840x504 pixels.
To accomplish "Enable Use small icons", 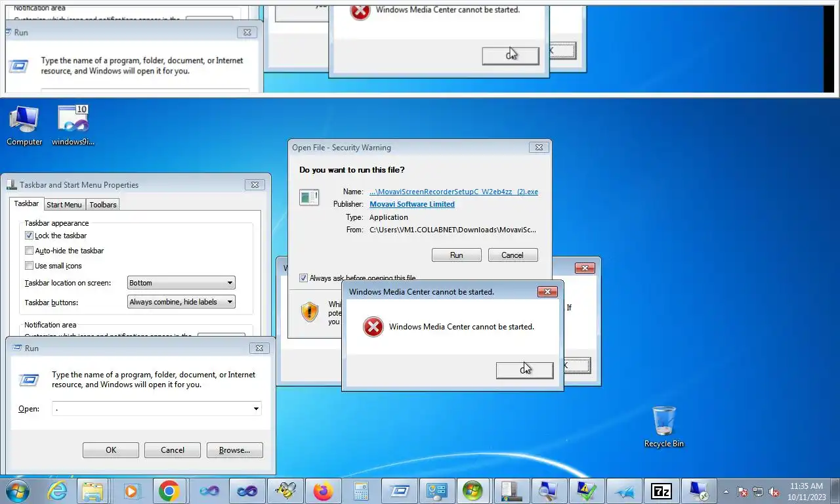I will (x=29, y=266).
